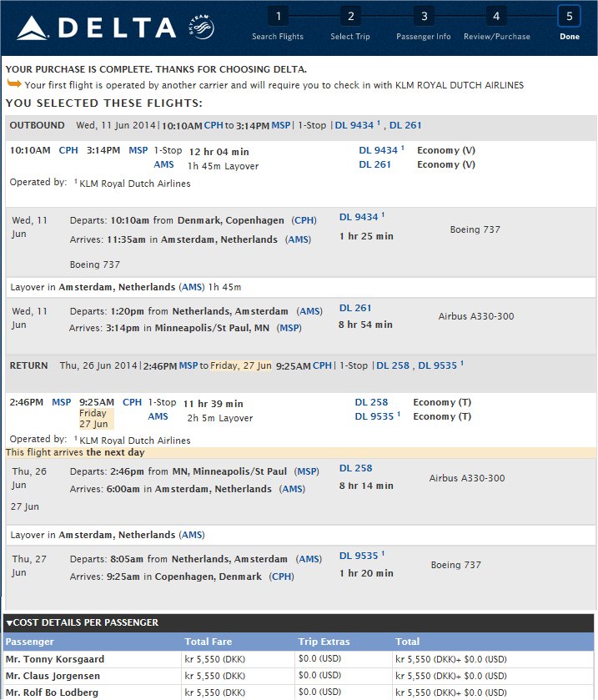The width and height of the screenshot is (598, 700).
Task: Click 'Airbus A330-300' on DL 261 segment
Action: click(476, 316)
